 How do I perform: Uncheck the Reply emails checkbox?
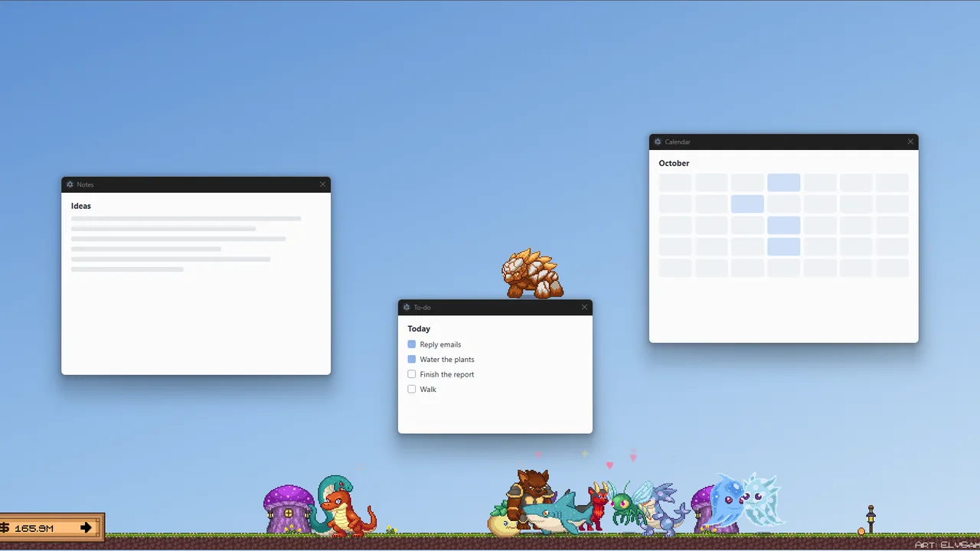click(x=412, y=344)
